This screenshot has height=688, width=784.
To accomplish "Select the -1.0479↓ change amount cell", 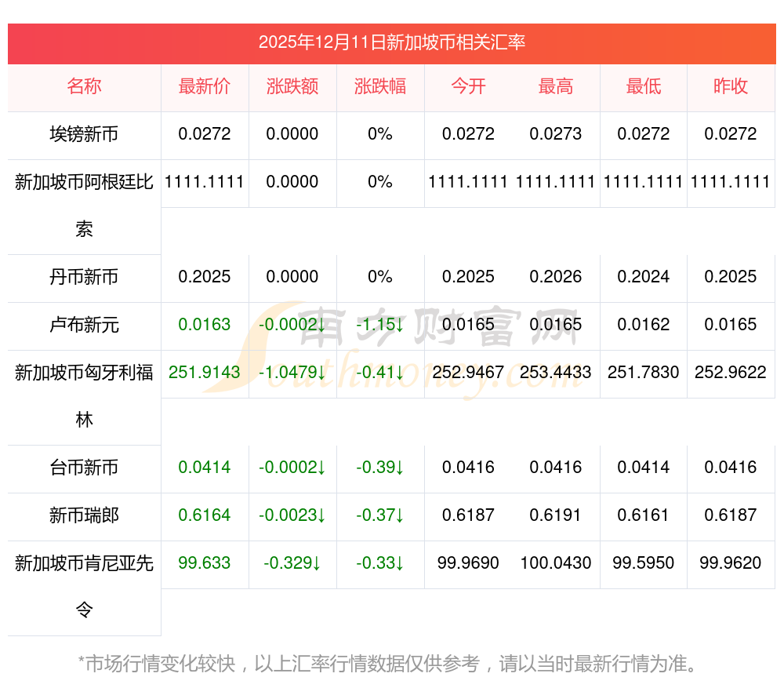I will tap(292, 373).
